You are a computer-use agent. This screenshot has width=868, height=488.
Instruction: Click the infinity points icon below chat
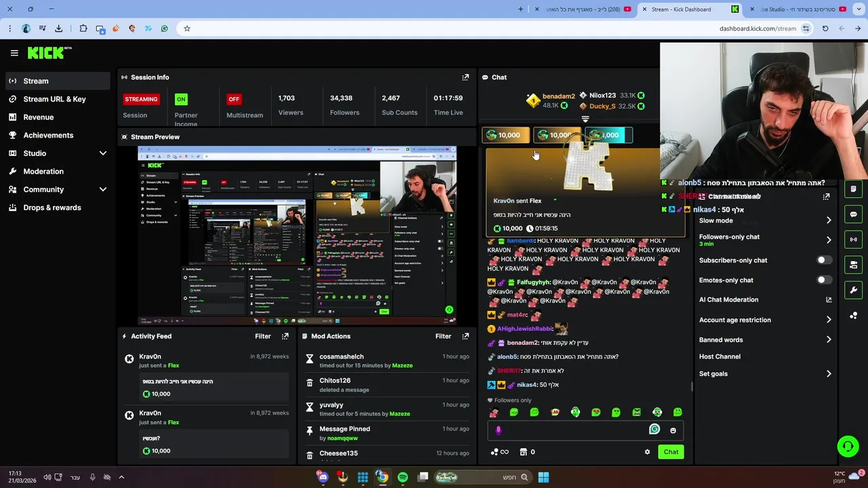click(500, 452)
